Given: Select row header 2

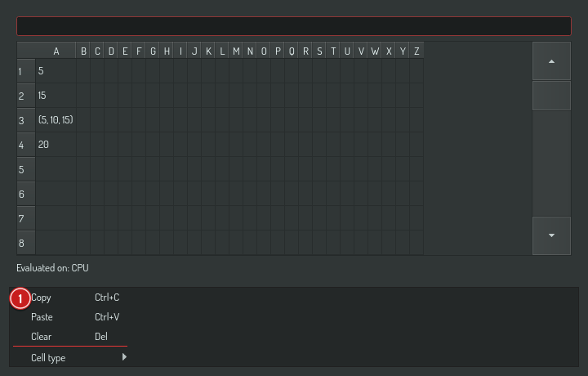Looking at the screenshot, I should point(26,96).
